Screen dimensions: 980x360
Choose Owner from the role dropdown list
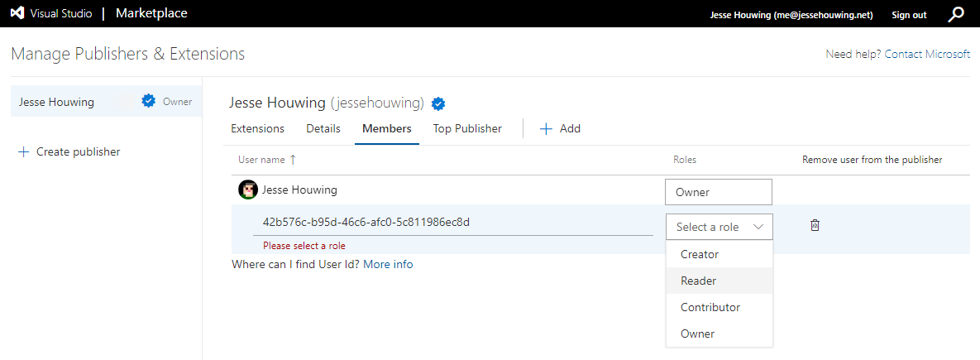(719, 334)
